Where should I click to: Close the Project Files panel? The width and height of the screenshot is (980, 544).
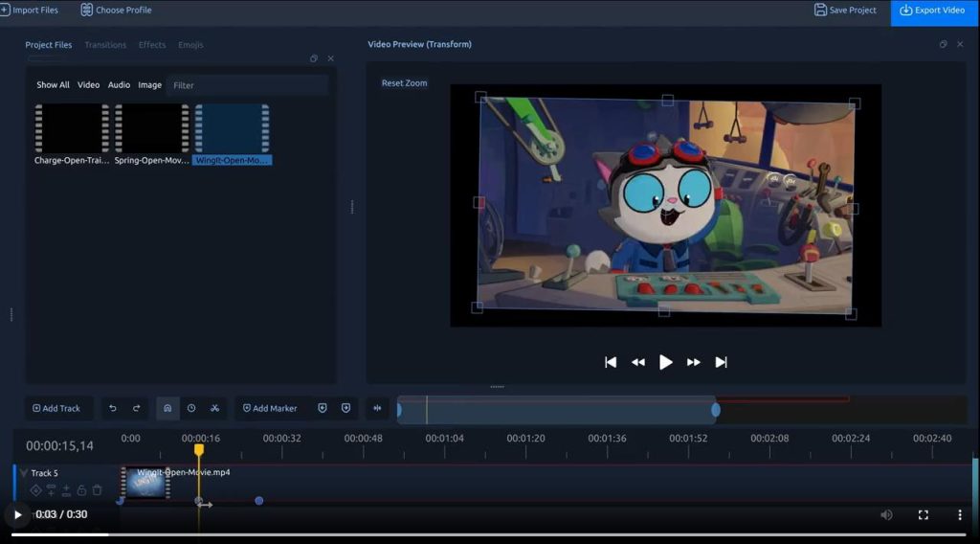[330, 58]
